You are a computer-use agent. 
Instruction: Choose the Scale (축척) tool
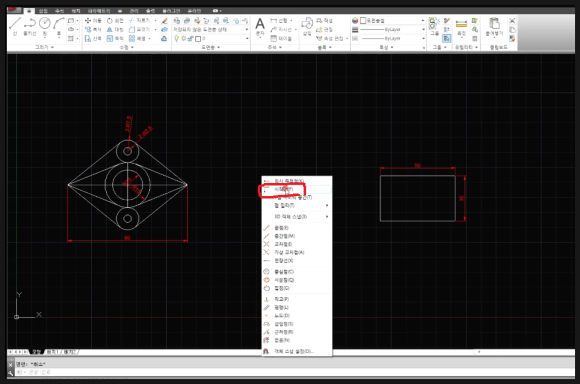point(115,38)
